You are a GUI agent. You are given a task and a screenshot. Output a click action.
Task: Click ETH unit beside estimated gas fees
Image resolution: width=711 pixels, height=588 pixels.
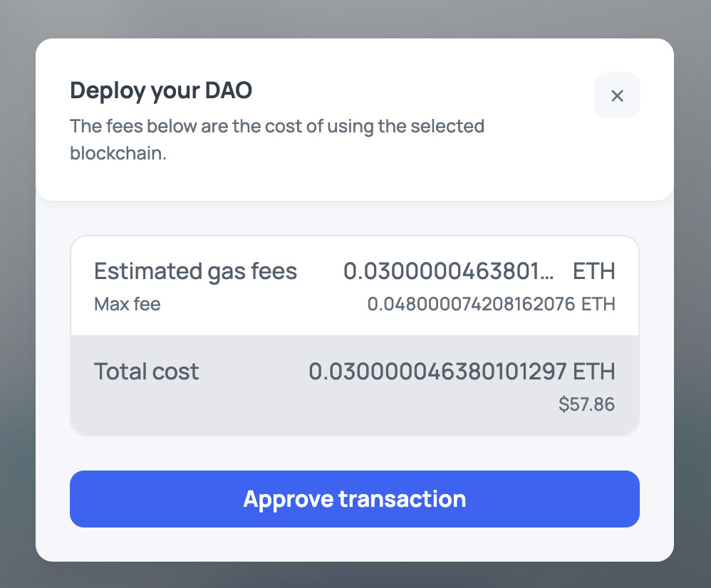pos(593,271)
